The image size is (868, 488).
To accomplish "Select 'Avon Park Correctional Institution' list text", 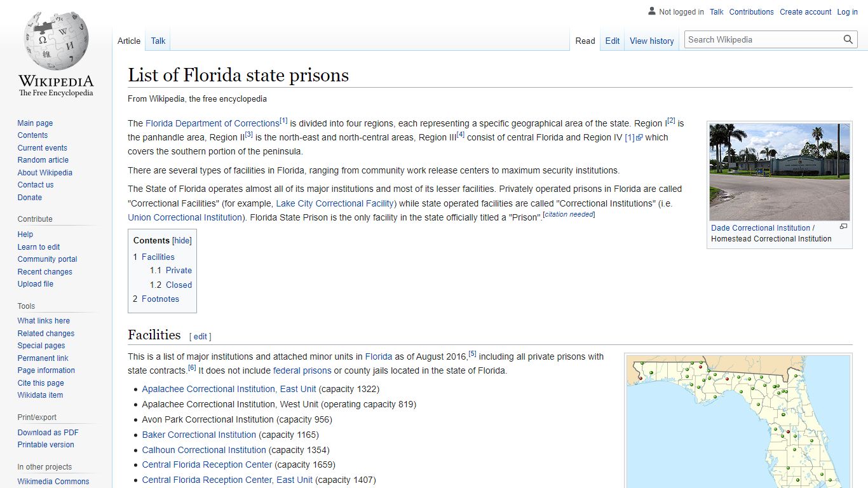I will coord(208,419).
